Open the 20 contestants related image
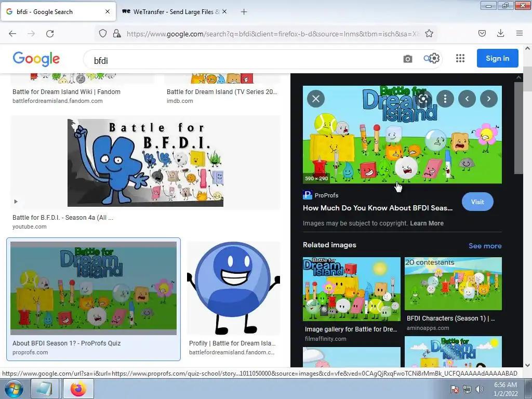The image size is (532, 399). [453, 283]
